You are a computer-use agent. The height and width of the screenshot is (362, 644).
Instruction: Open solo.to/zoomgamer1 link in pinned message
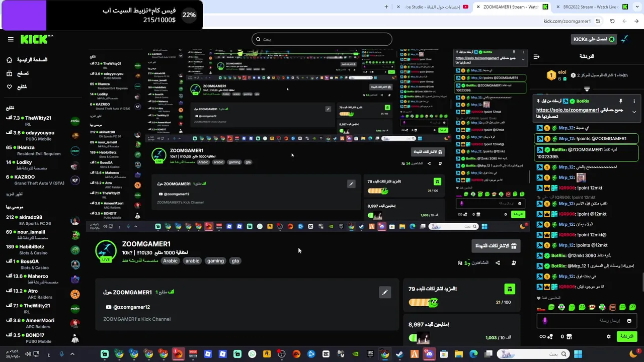point(568,110)
